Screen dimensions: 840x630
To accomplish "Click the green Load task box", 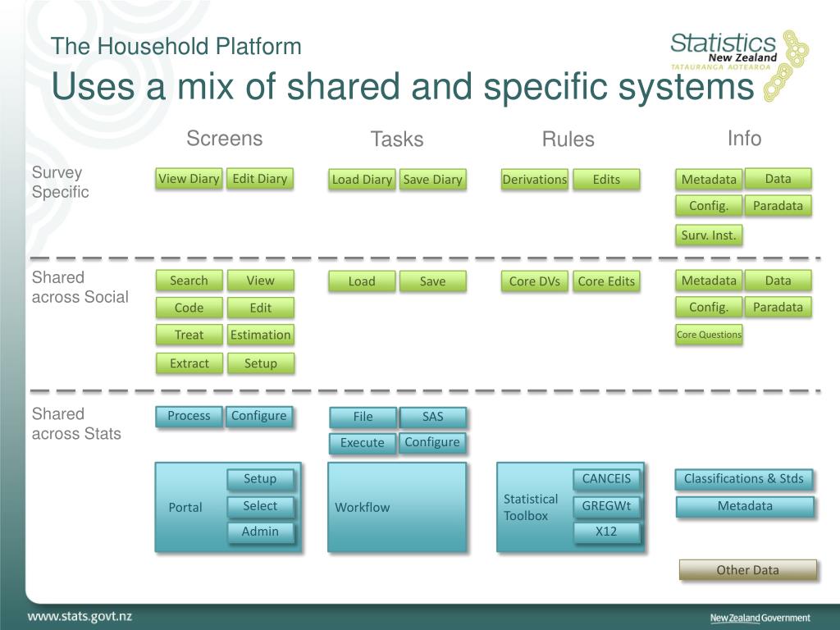I will click(x=362, y=281).
